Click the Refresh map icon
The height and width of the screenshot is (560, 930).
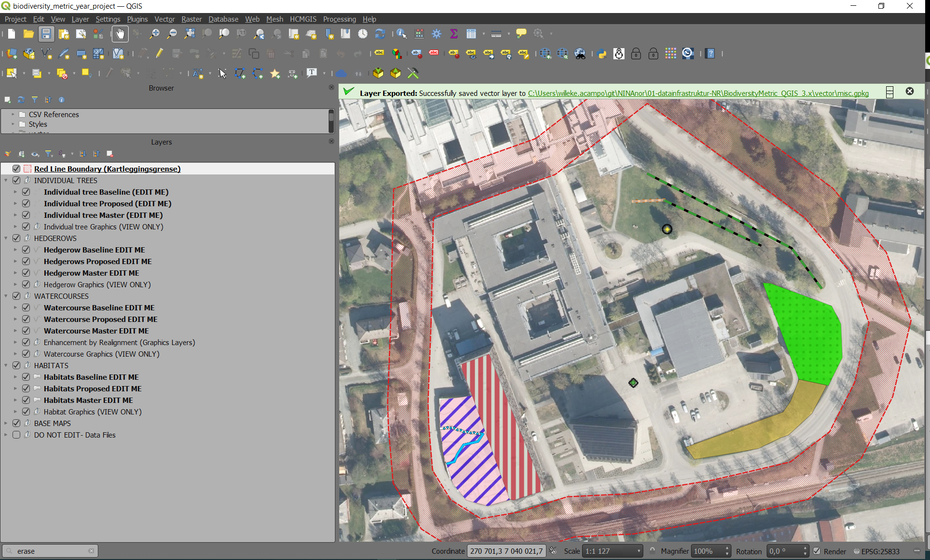click(380, 34)
